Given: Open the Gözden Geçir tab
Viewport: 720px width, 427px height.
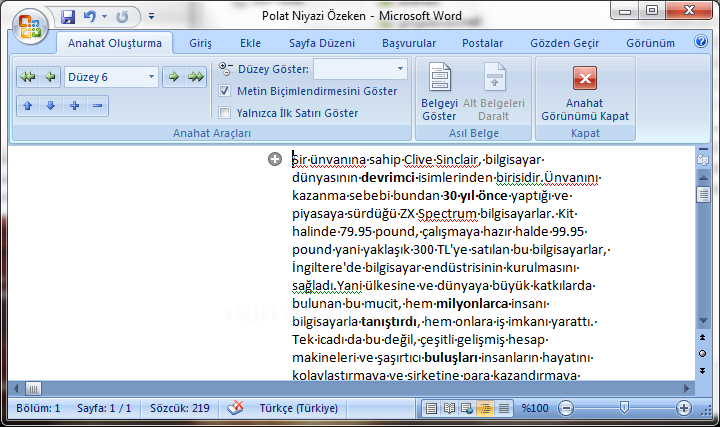Looking at the screenshot, I should coord(565,43).
